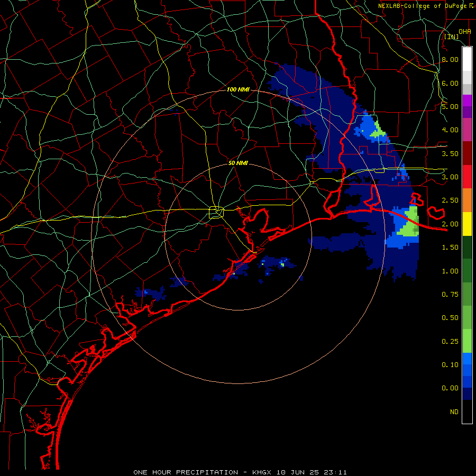Viewport: 476px width, 476px height.
Task: Click the 100 NMI range ring label
Action: (x=238, y=89)
